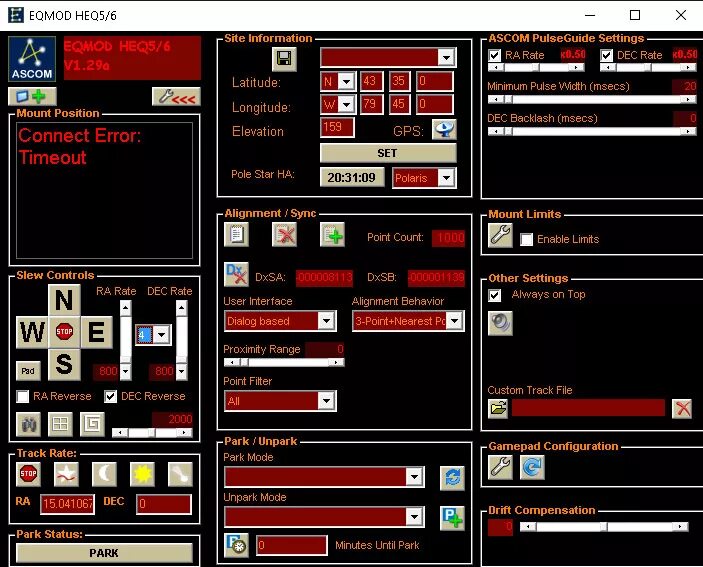This screenshot has width=703, height=567.
Task: Click the SET site button
Action: click(x=388, y=153)
